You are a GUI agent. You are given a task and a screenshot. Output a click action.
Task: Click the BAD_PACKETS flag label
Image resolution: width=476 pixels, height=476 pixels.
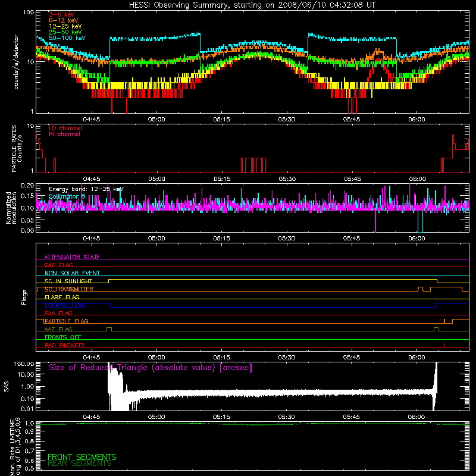pos(65,345)
